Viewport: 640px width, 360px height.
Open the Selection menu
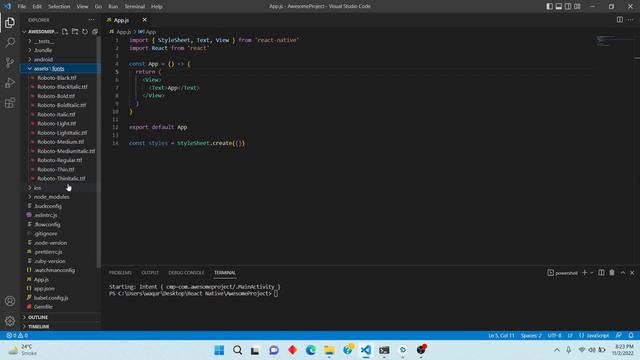59,6
